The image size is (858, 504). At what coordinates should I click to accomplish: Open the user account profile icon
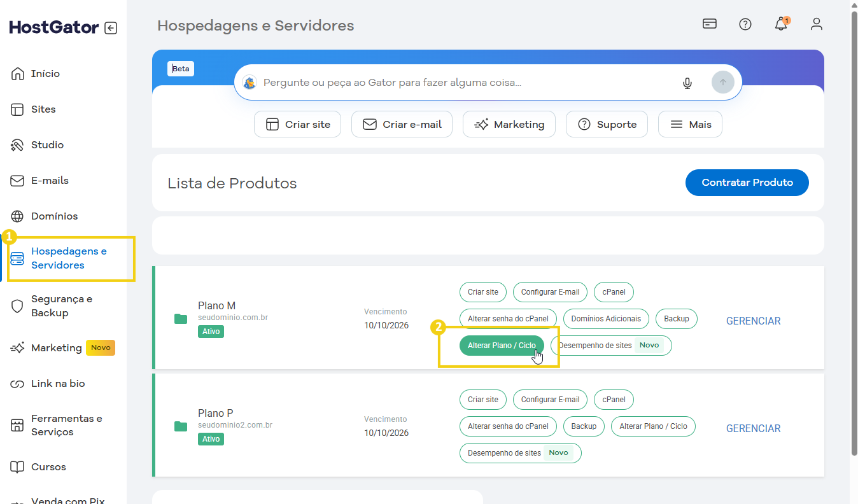pyautogui.click(x=817, y=24)
